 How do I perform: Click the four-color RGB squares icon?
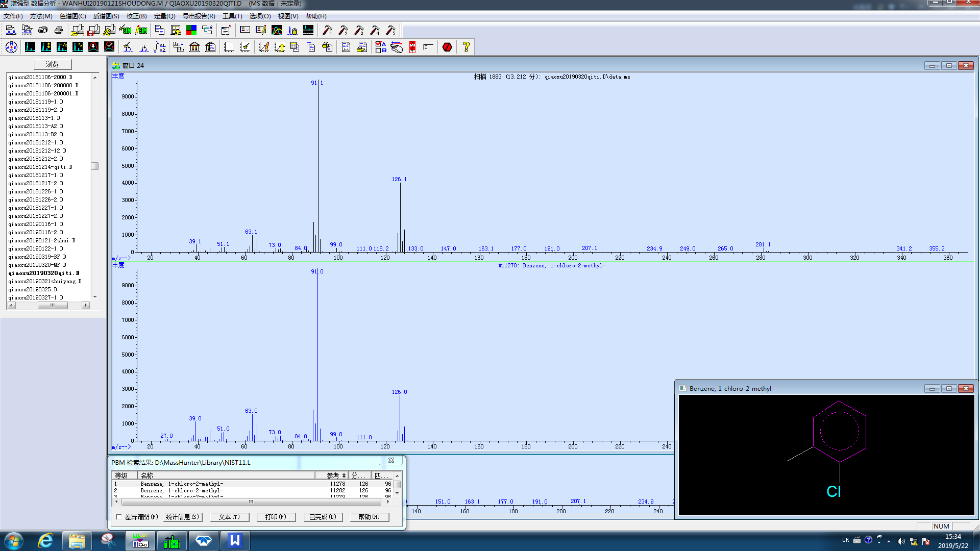pos(191,31)
